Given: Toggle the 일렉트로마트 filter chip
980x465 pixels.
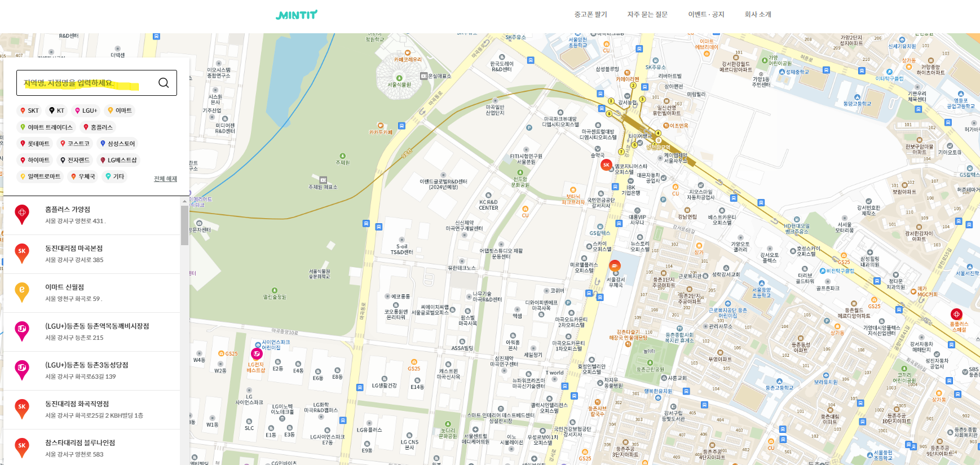Looking at the screenshot, I should (x=41, y=176).
